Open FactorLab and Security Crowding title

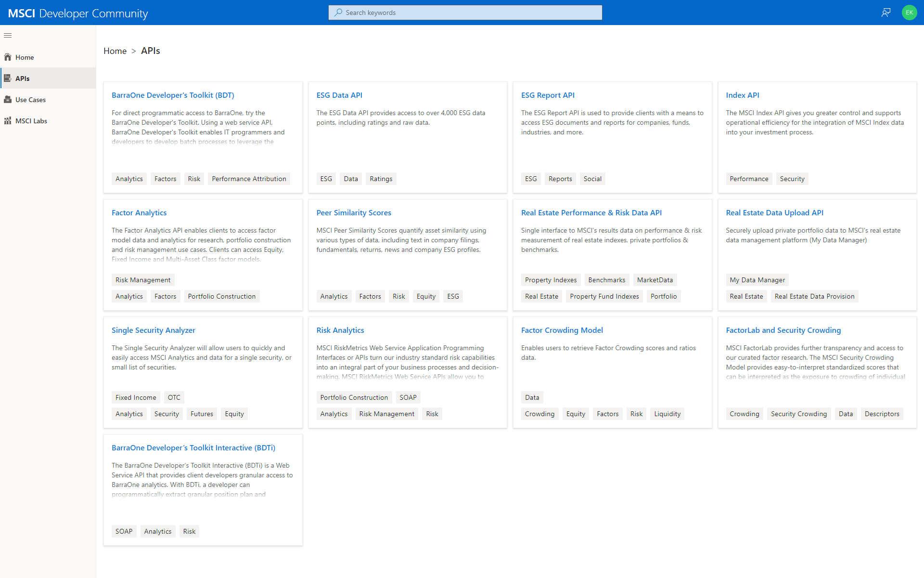(x=783, y=330)
